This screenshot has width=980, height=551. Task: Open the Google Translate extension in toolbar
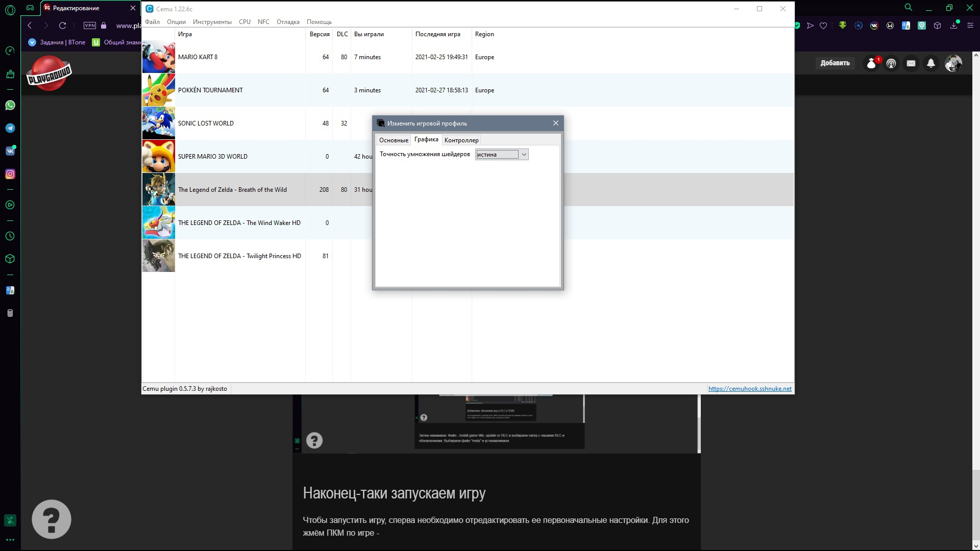click(x=906, y=26)
